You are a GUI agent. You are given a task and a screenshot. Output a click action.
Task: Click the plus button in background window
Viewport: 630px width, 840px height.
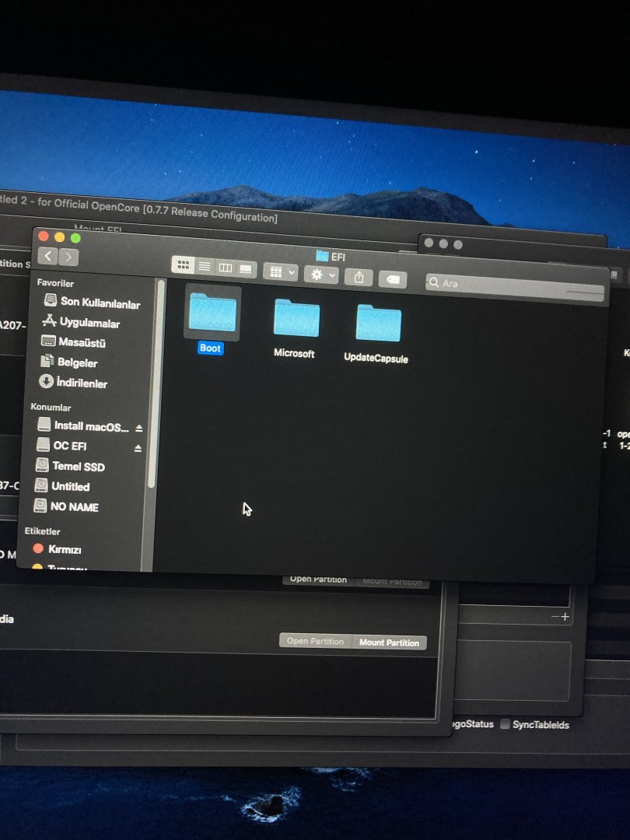pos(565,617)
